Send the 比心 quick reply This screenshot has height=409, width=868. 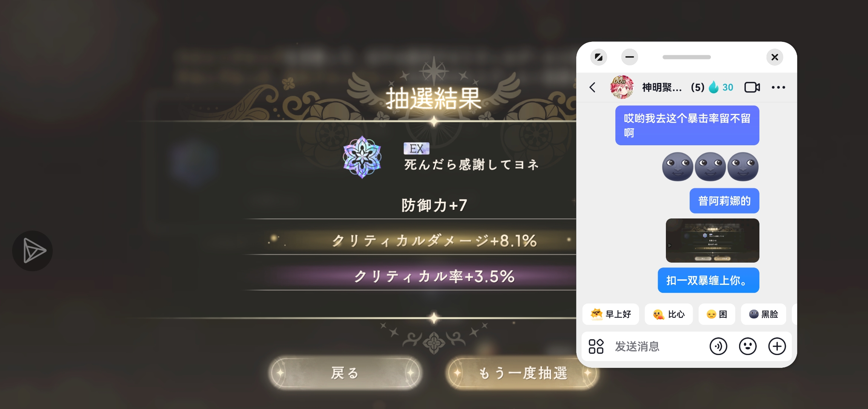click(669, 314)
